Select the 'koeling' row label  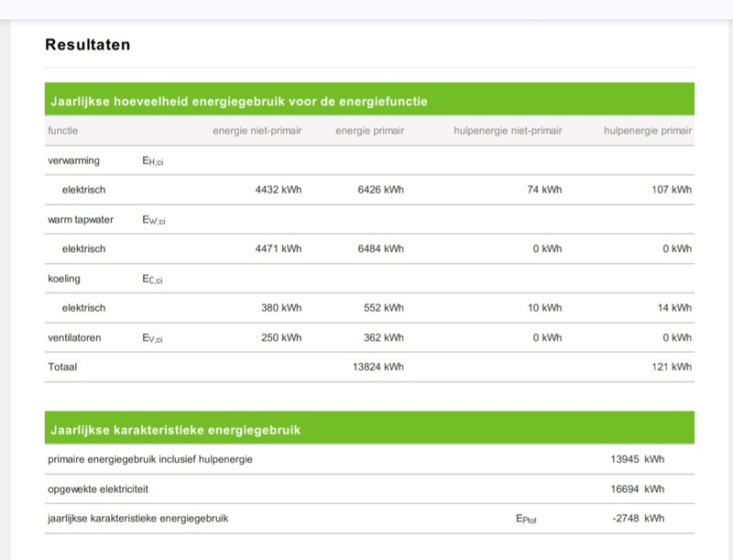point(64,279)
